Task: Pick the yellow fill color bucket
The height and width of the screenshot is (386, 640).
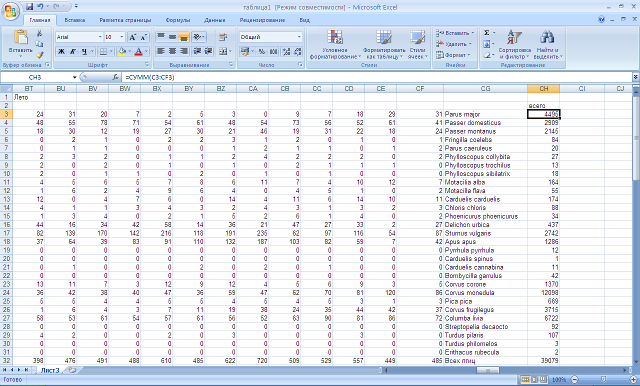Action: 122,51
